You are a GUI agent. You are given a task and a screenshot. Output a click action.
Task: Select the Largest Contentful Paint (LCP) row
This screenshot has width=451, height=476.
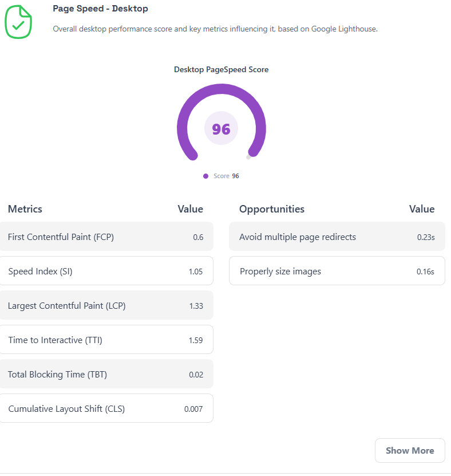click(106, 305)
